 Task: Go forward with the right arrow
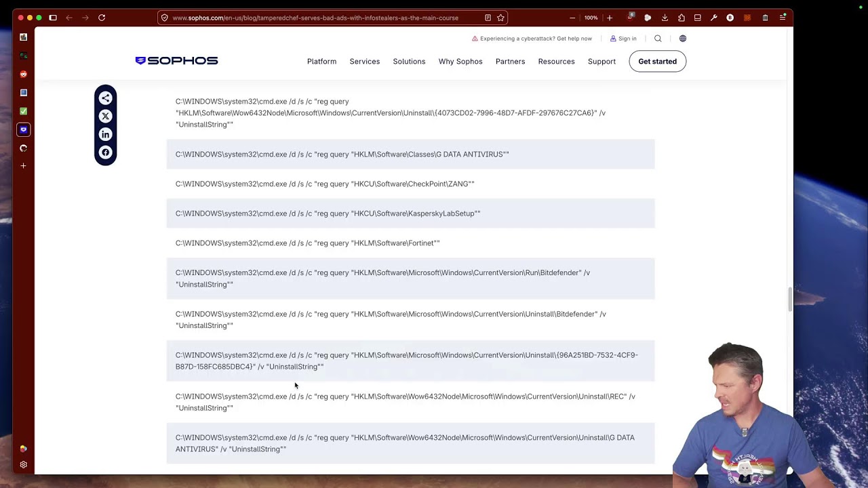tap(85, 18)
